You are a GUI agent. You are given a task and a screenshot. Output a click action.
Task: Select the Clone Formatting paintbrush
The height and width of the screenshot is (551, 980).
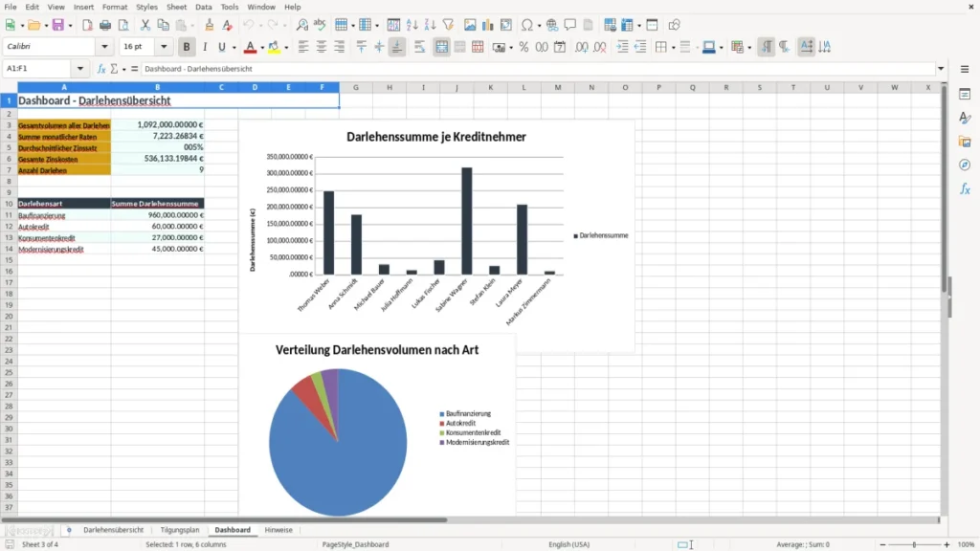[x=210, y=25]
